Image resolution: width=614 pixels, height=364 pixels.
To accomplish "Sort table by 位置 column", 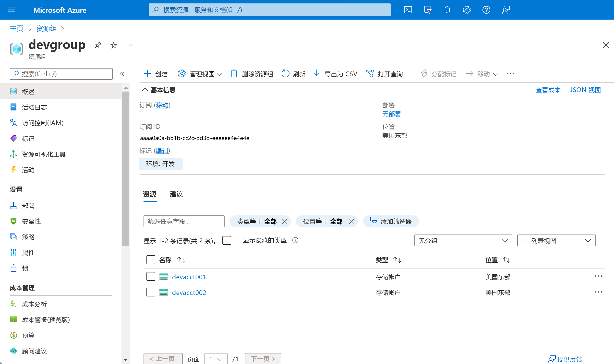I will (498, 260).
